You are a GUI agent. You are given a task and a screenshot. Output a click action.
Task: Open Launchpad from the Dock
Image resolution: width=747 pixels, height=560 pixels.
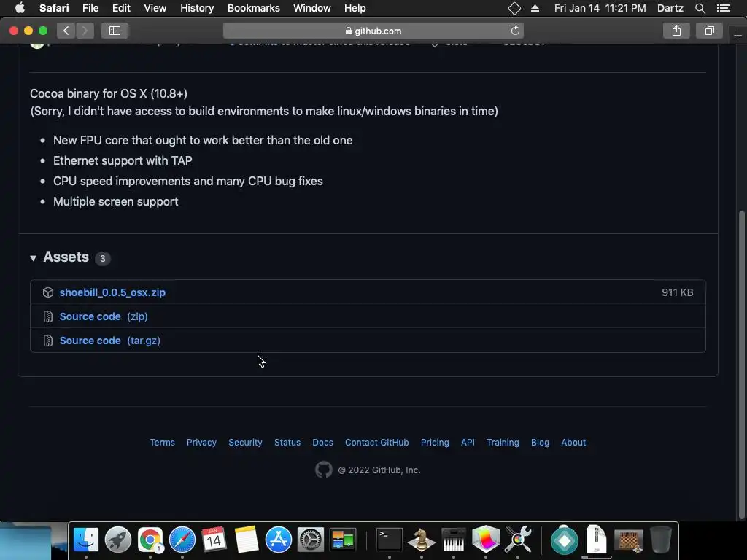tap(117, 540)
